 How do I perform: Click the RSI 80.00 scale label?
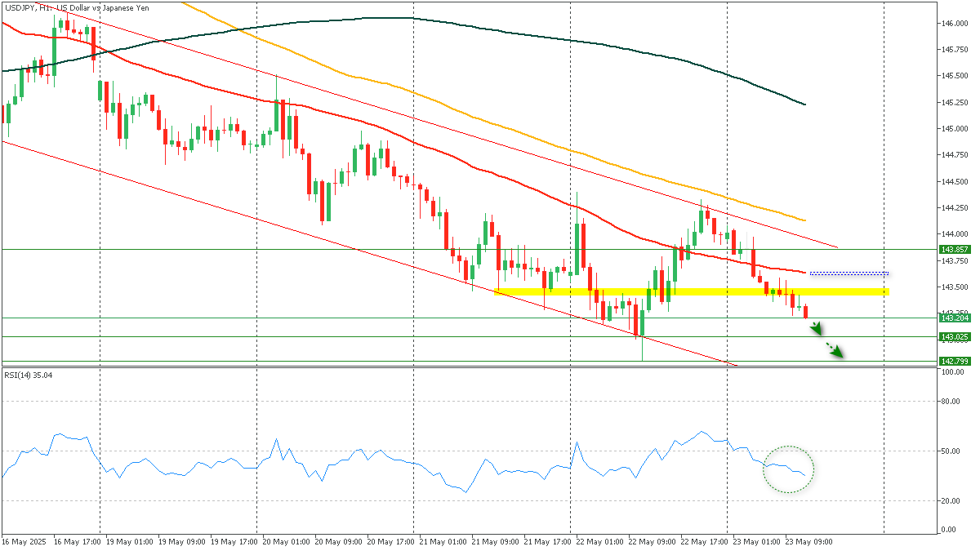951,402
